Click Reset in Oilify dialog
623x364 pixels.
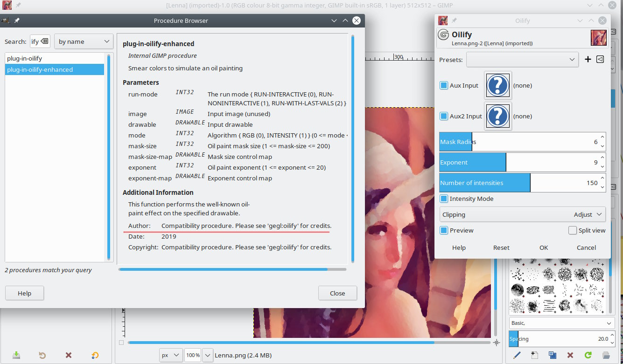point(501,247)
